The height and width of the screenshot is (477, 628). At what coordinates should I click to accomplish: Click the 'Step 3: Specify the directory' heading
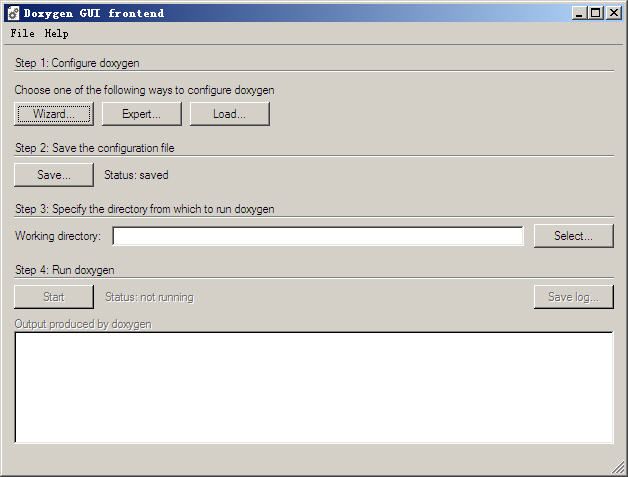point(145,209)
